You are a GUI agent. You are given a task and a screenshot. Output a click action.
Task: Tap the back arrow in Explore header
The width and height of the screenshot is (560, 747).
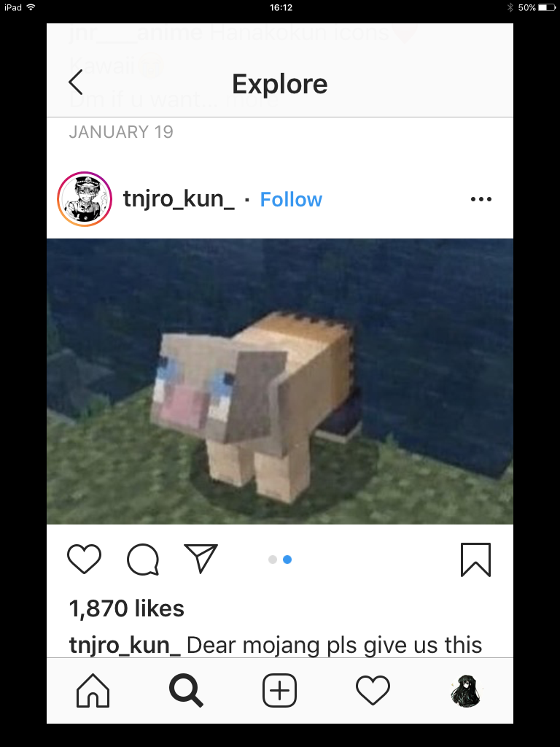point(76,82)
